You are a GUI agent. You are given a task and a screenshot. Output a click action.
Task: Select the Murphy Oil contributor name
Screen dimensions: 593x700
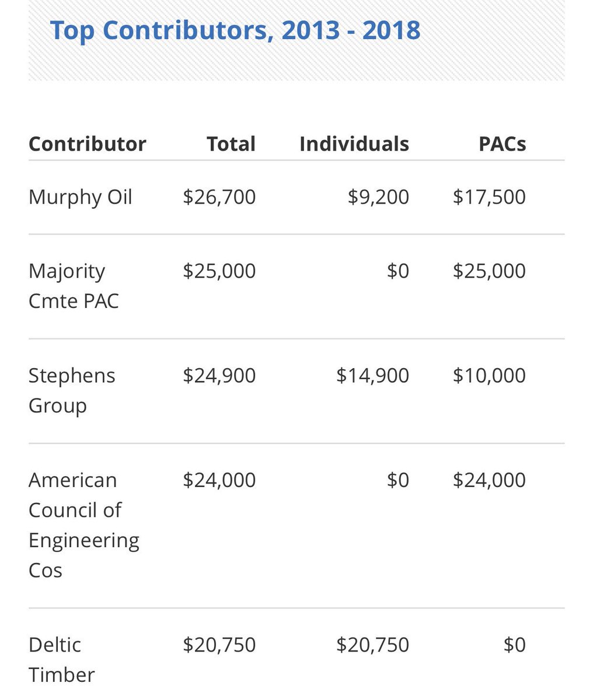(x=81, y=197)
